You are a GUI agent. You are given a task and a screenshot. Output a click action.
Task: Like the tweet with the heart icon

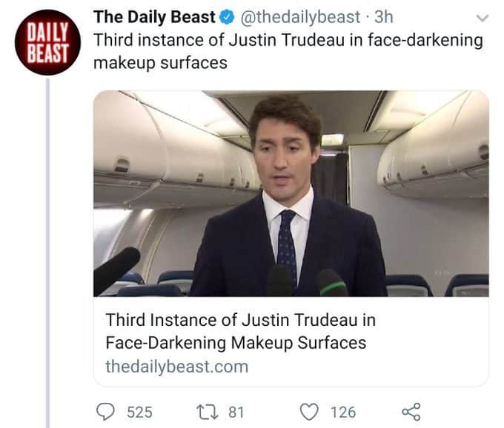coord(310,412)
